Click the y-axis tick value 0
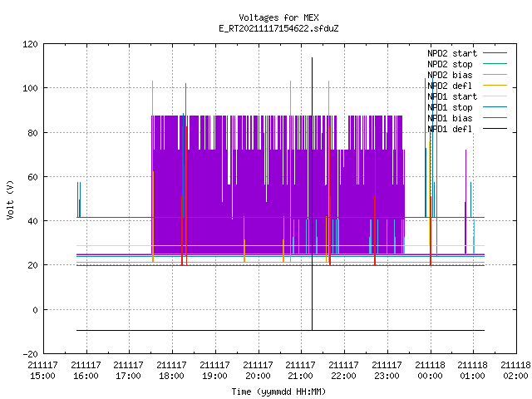532x399 pixels. click(35, 310)
